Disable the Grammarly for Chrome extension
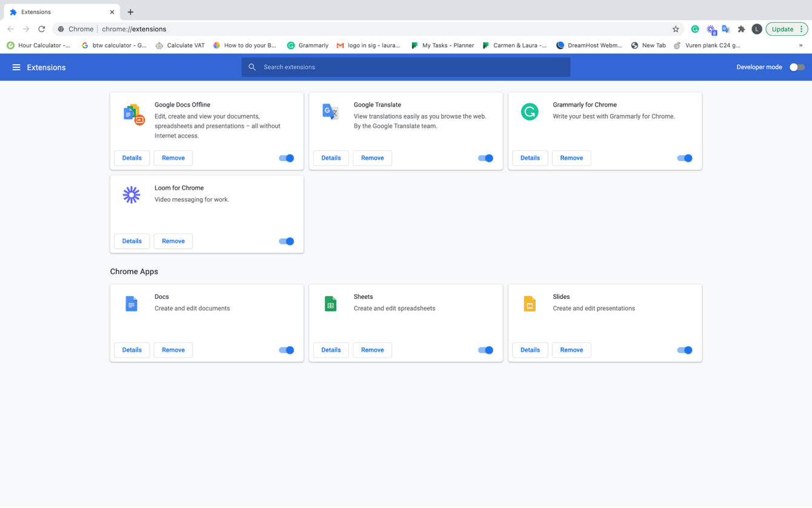 coord(685,158)
